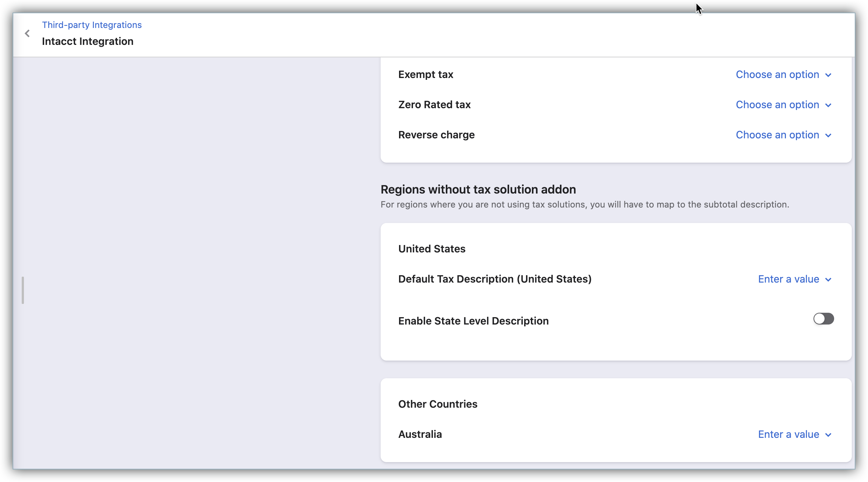Open Third-party Integrations breadcrumb link

click(92, 25)
